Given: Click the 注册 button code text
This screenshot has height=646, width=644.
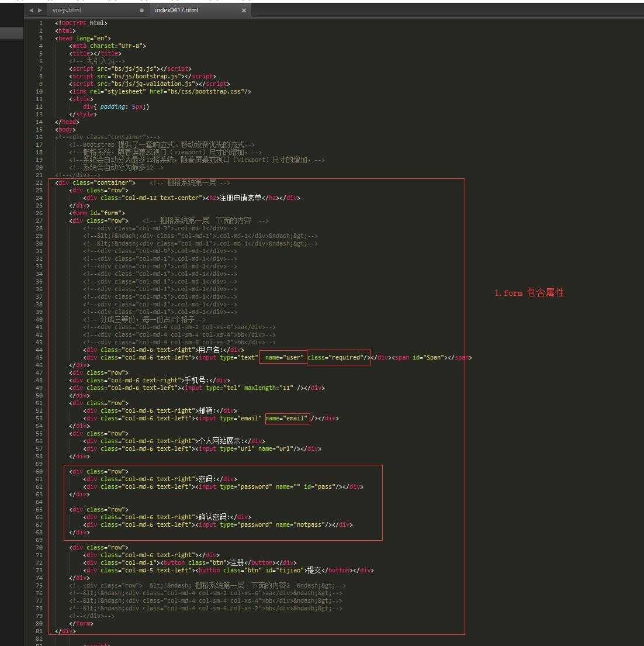Looking at the screenshot, I should pos(237,563).
